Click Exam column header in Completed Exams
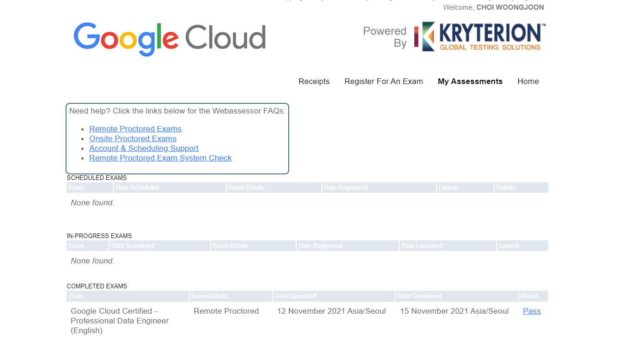 (128, 296)
